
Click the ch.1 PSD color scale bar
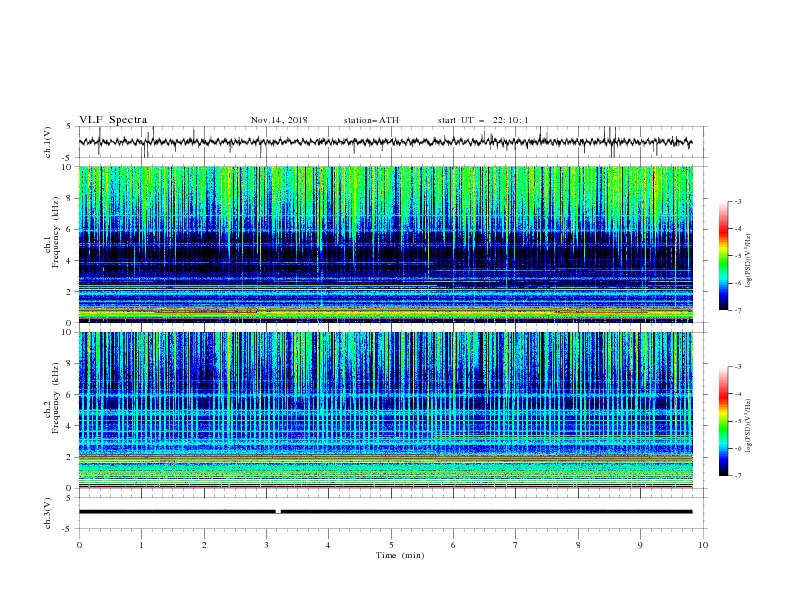(x=724, y=256)
